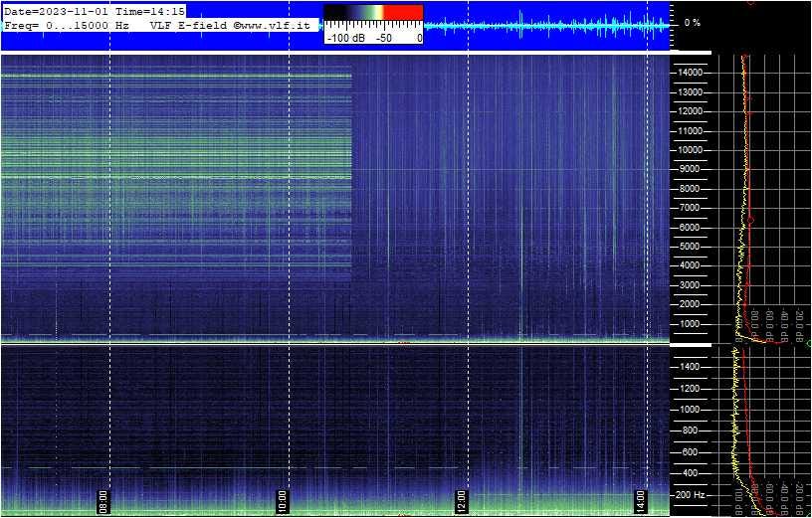Click the 5000 frequency axis label

coord(692,247)
